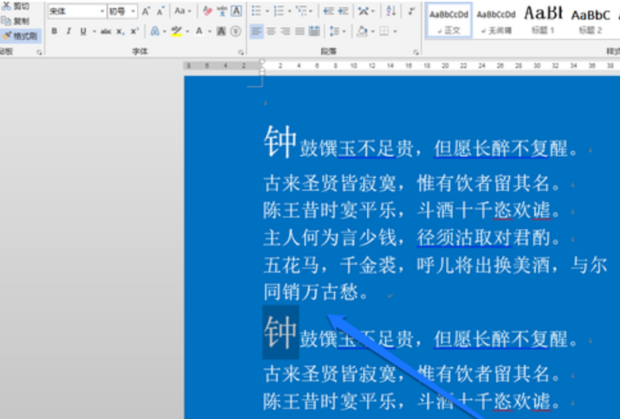This screenshot has height=419, width=620.
Task: Click the first large 钟 drop cap
Action: click(280, 142)
